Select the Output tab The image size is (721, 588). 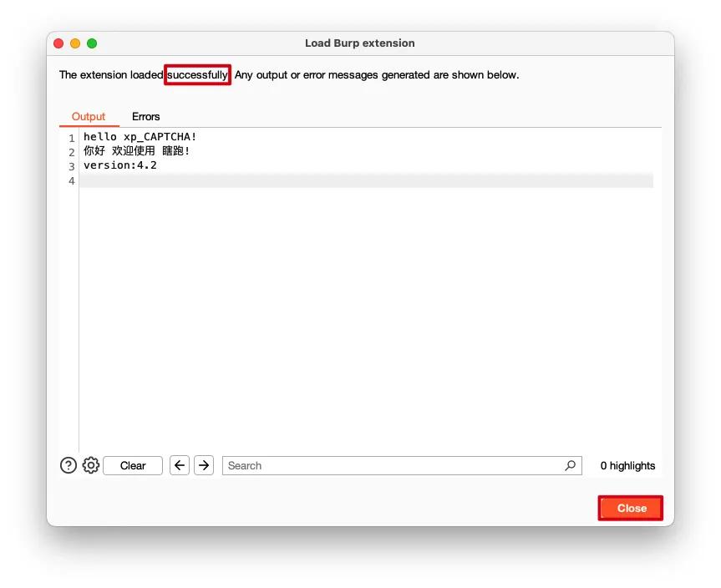coord(89,117)
